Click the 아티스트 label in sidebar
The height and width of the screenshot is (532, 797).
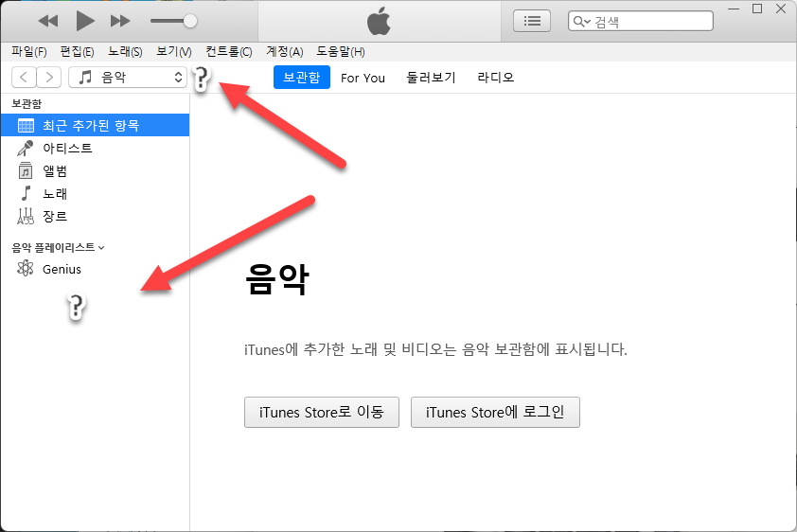(x=67, y=149)
